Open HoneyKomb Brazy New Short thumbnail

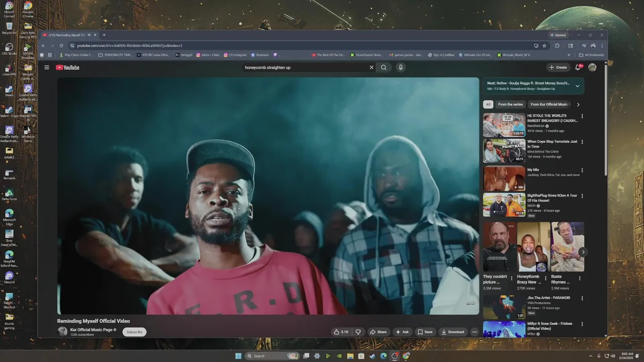[533, 247]
